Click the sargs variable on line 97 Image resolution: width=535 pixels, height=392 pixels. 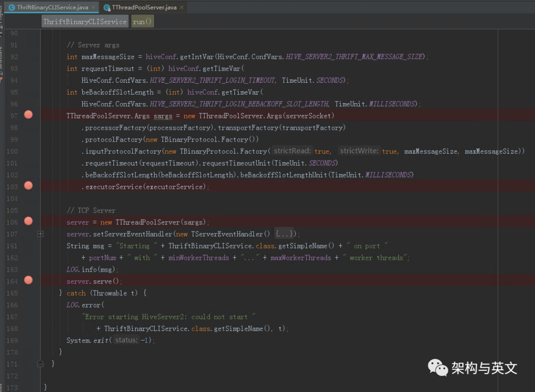click(x=163, y=116)
